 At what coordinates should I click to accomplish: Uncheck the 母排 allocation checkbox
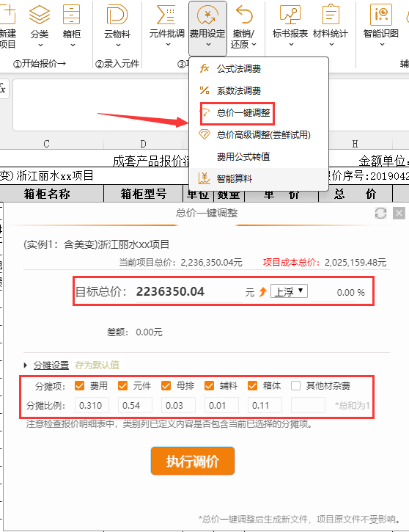click(166, 385)
